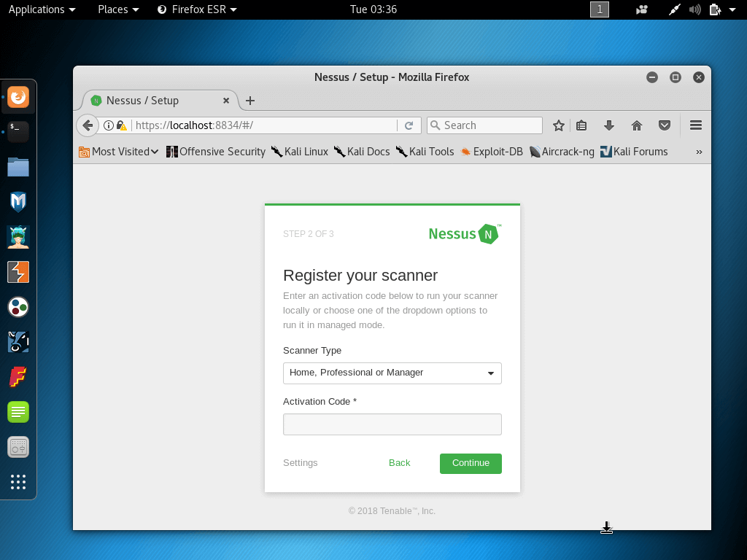The width and height of the screenshot is (747, 560).
Task: Save page to Pocket
Action: (665, 125)
